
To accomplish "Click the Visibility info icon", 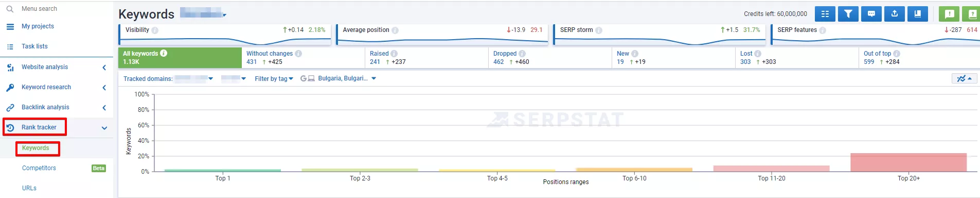I will (155, 30).
